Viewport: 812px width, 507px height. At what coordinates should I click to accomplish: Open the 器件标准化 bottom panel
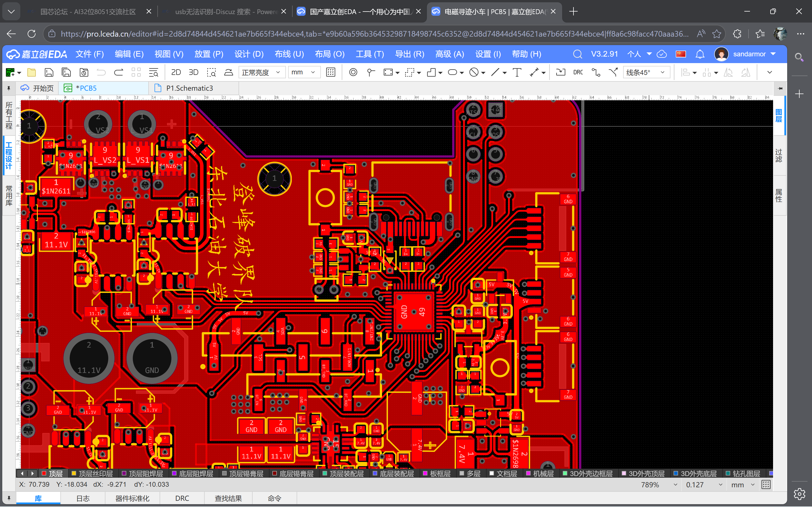(132, 498)
